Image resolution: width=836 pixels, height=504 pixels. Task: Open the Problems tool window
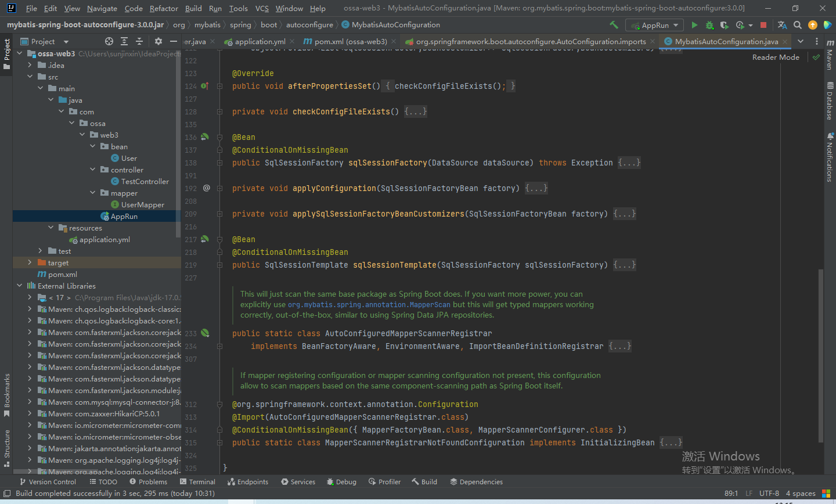(148, 482)
